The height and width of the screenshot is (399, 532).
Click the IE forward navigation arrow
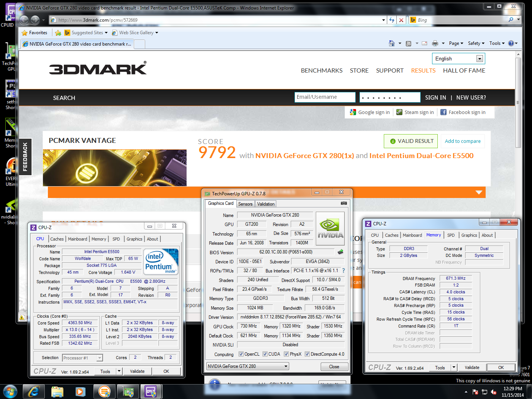click(35, 20)
